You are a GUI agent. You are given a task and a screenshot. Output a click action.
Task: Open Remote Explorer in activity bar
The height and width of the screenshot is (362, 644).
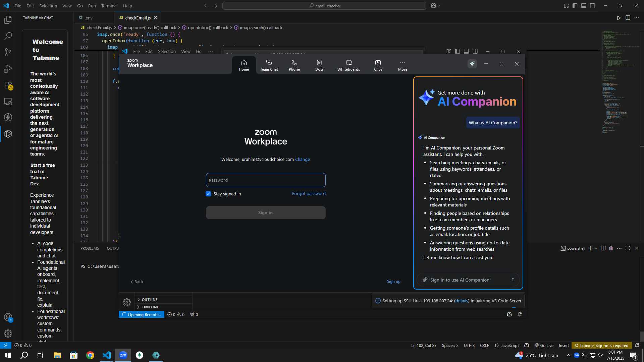coord(8,101)
